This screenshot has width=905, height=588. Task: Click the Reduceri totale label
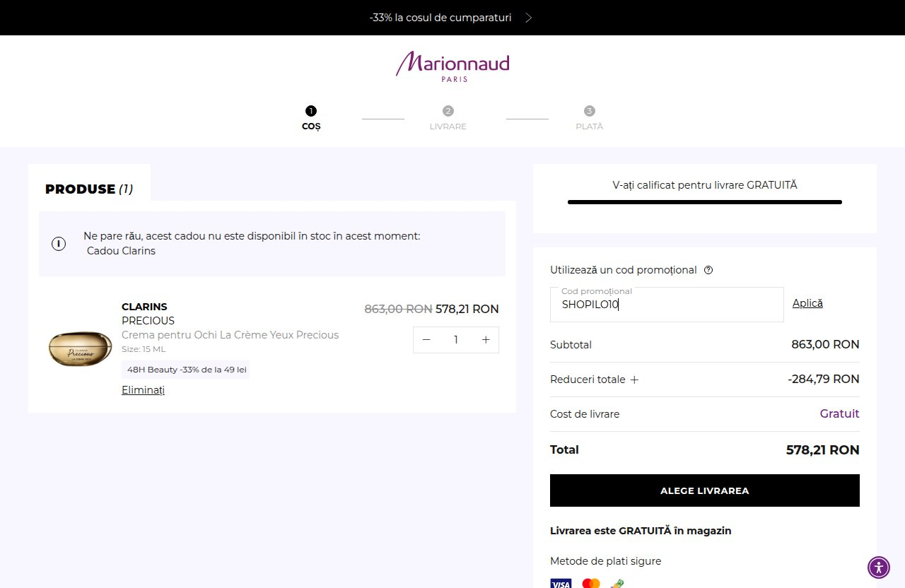point(588,380)
